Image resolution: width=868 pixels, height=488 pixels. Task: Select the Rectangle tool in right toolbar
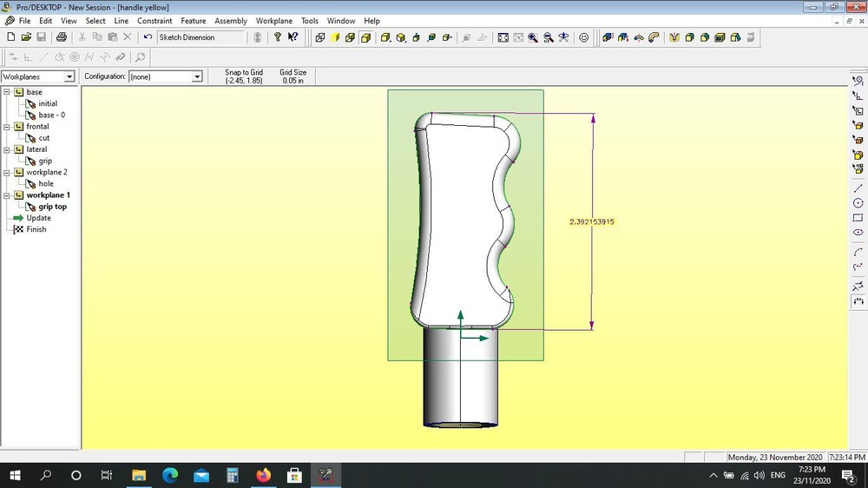point(858,218)
